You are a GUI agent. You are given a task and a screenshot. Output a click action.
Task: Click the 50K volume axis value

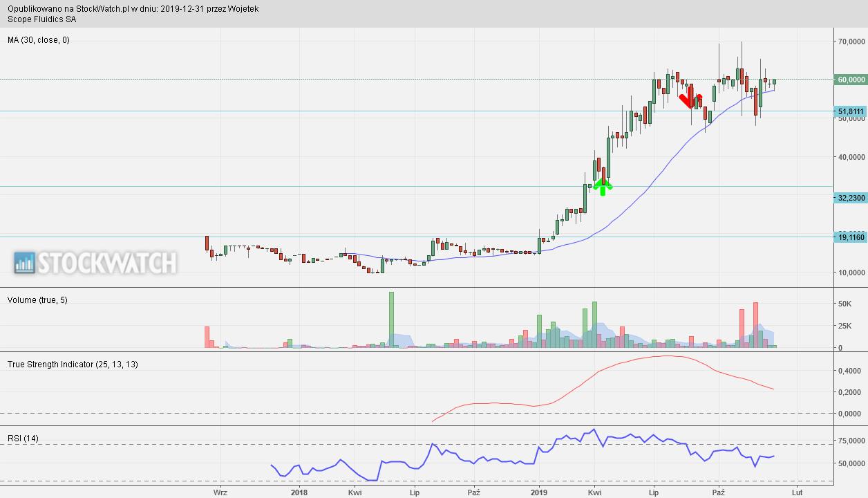(x=845, y=304)
